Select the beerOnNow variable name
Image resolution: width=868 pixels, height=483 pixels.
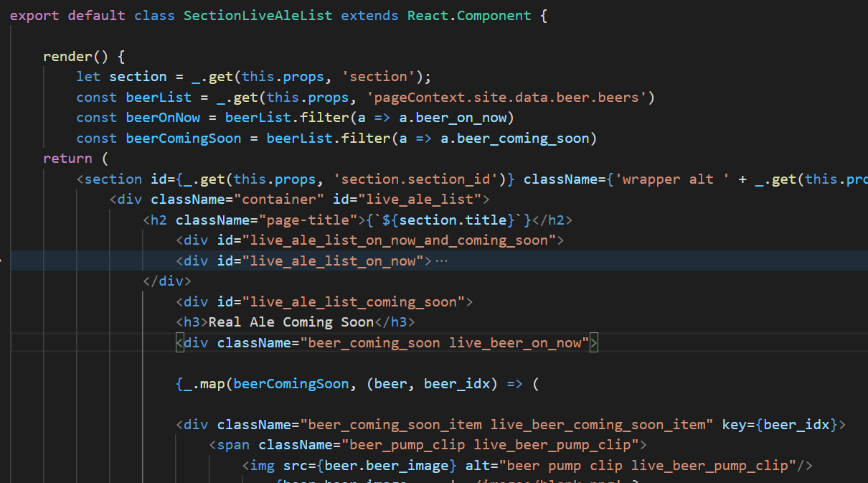tap(163, 117)
